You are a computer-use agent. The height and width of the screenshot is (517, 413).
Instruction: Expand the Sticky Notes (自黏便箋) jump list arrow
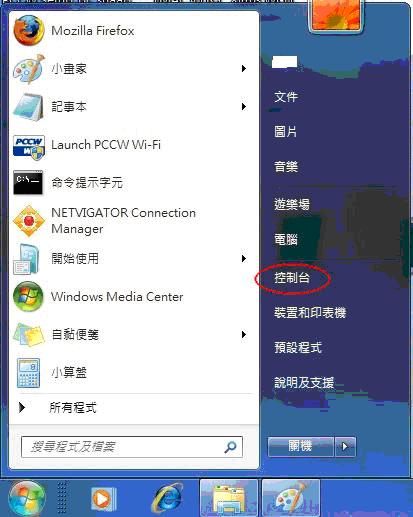click(244, 334)
